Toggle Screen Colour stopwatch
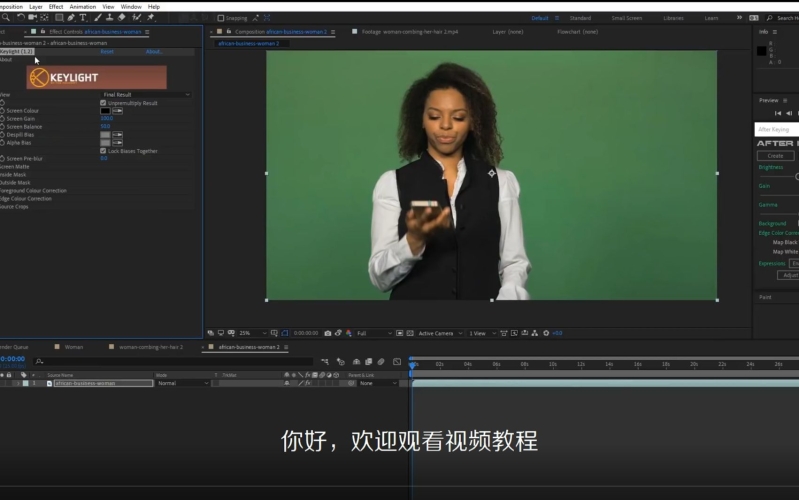The image size is (799, 500). click(x=3, y=111)
